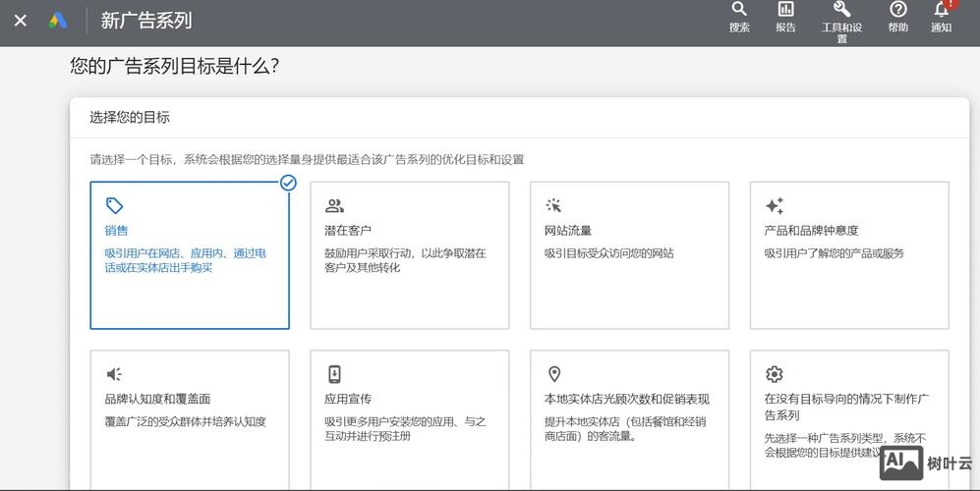Open the 报告 reports icon
Image resolution: width=980 pixels, height=491 pixels.
click(785, 17)
